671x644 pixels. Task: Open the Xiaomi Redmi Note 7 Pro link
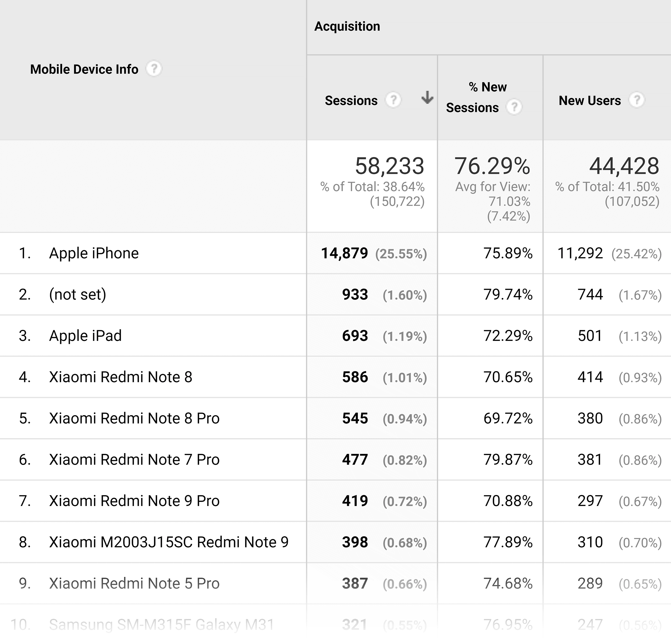click(134, 460)
